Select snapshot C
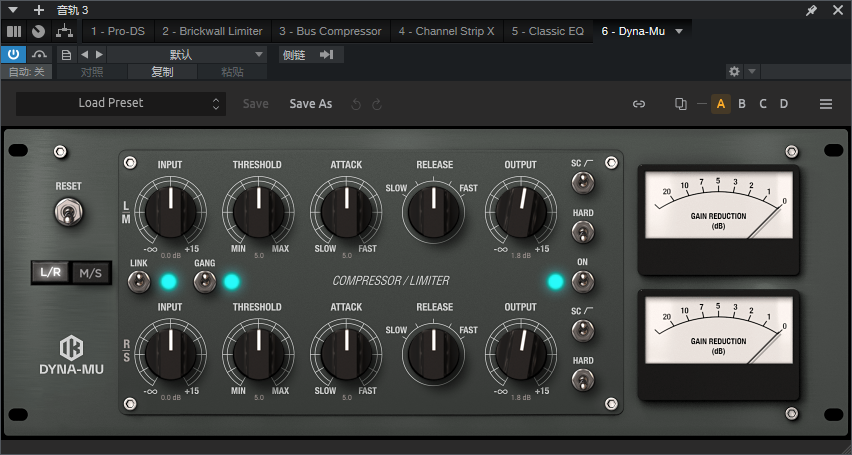Viewport: 852px width, 455px height. pyautogui.click(x=763, y=104)
